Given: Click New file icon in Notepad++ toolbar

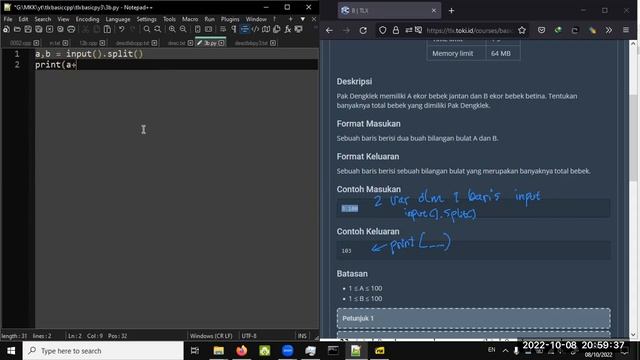Looking at the screenshot, I should point(7,29).
